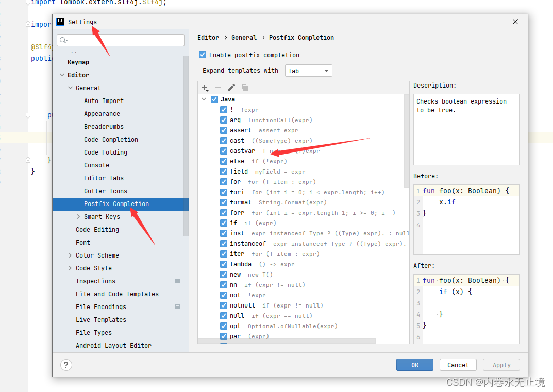Toggle the 'opt' template checkbox
Screen dimensions: 553x392
pyautogui.click(x=224, y=326)
